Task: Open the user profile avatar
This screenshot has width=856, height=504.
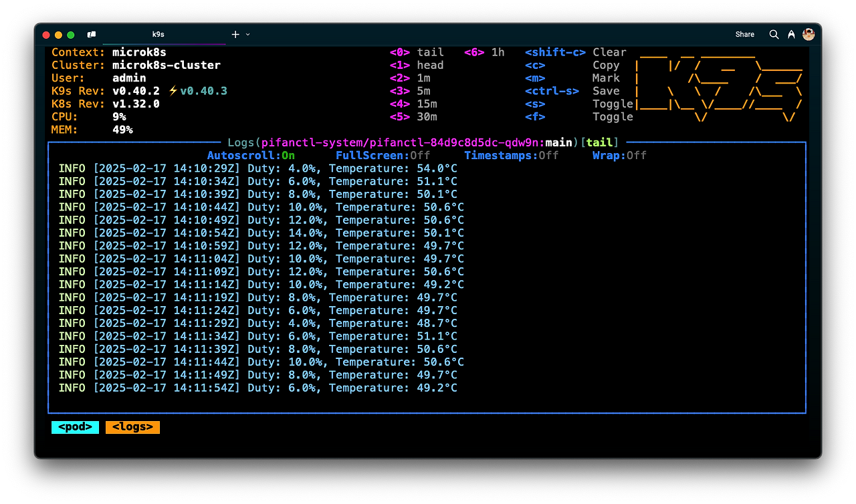Action: coord(809,34)
